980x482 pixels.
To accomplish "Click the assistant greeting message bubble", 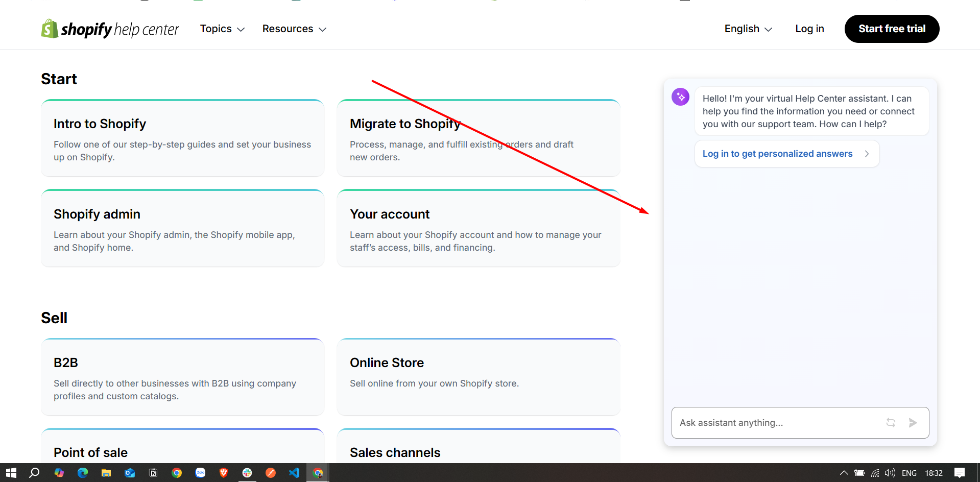I will click(811, 111).
